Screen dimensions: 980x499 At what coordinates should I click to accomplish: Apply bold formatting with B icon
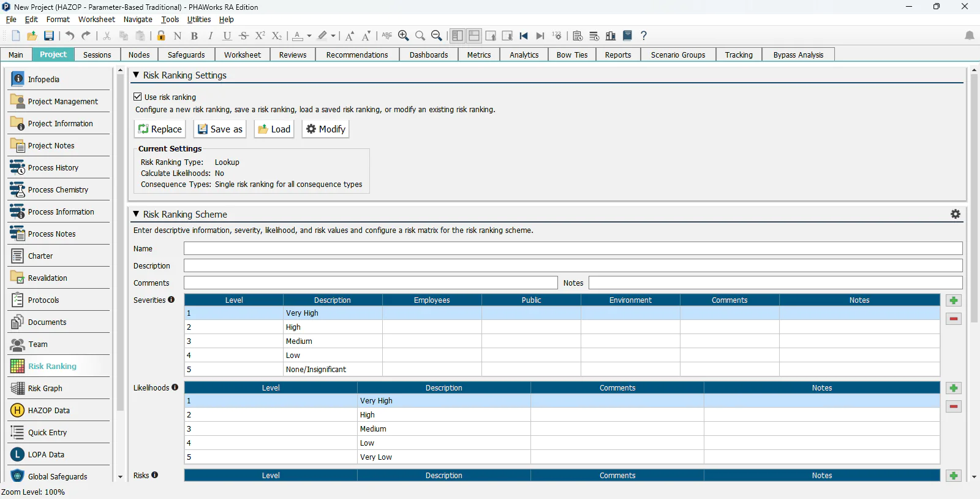(x=194, y=36)
